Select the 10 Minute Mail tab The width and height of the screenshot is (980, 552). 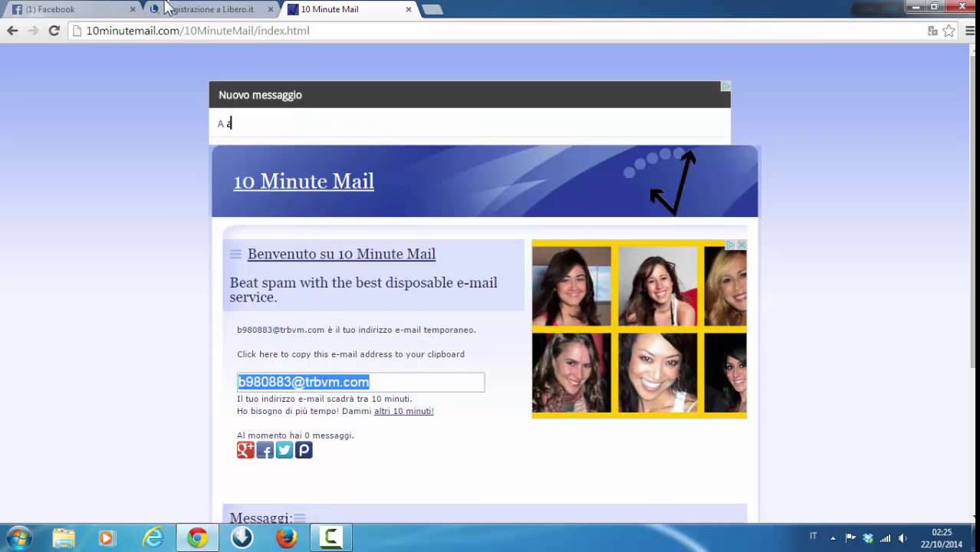pyautogui.click(x=349, y=9)
